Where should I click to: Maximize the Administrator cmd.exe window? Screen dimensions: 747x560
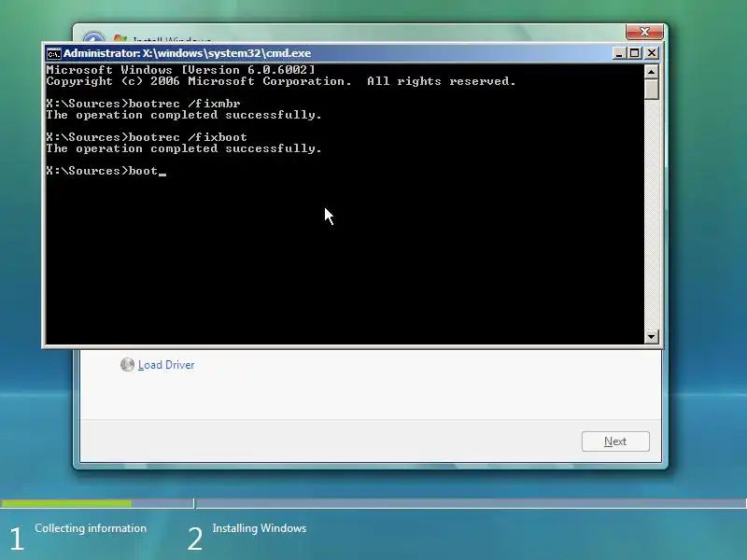[x=635, y=53]
